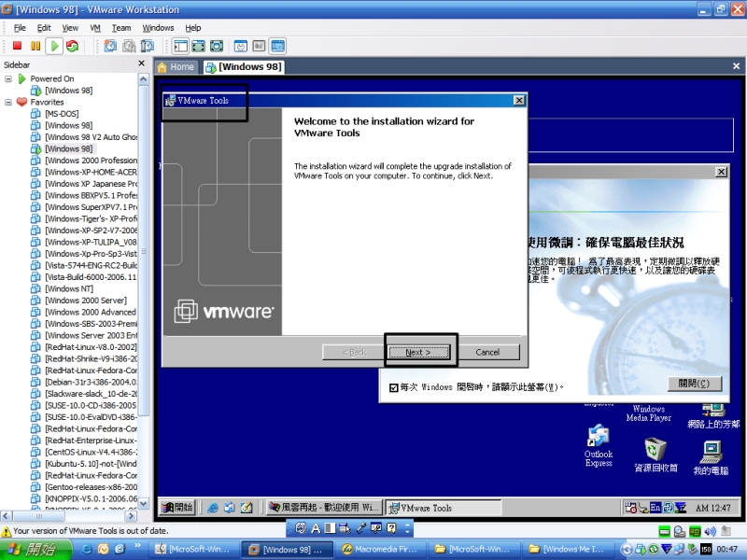The image size is (747, 560).
Task: Toggle the Show Sidebar toolbar icon
Action: 180,46
